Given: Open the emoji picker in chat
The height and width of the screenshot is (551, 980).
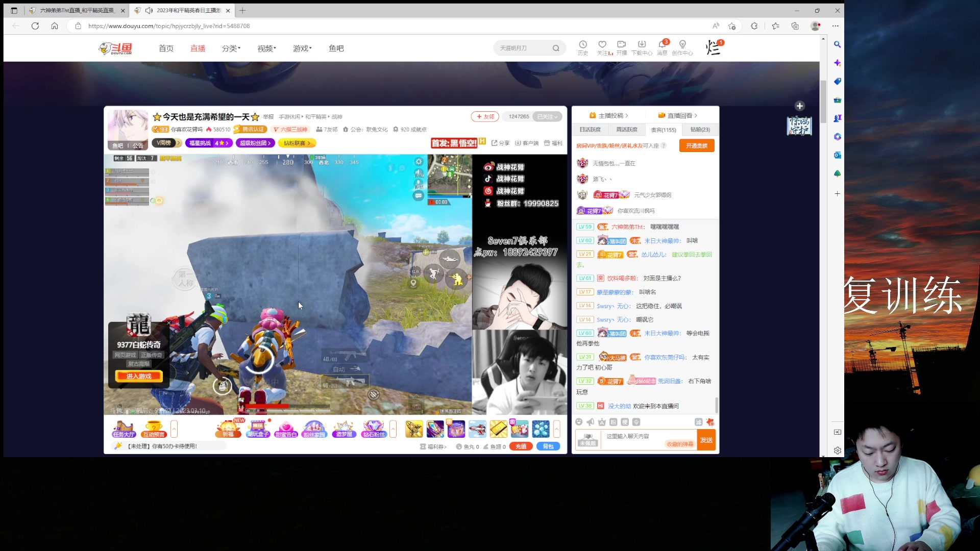Looking at the screenshot, I should 579,422.
